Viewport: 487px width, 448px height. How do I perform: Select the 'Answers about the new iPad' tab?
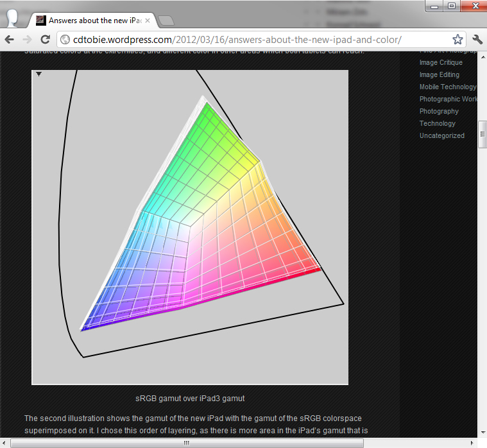tap(93, 21)
